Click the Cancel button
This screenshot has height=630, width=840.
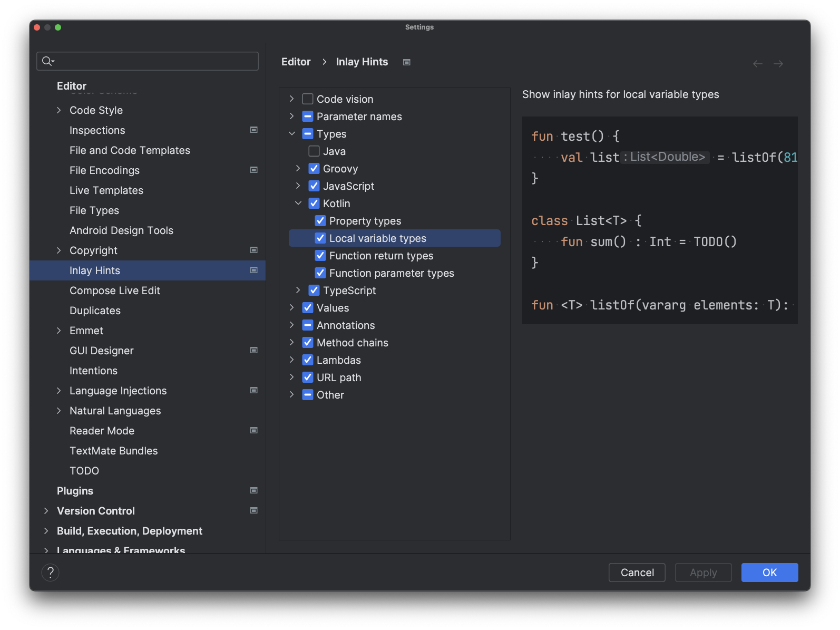point(637,573)
